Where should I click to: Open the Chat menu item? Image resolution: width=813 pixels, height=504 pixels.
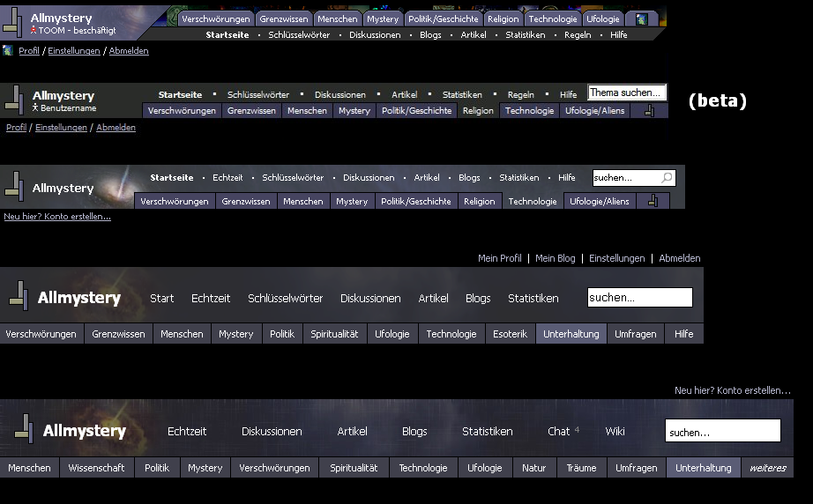tap(559, 431)
